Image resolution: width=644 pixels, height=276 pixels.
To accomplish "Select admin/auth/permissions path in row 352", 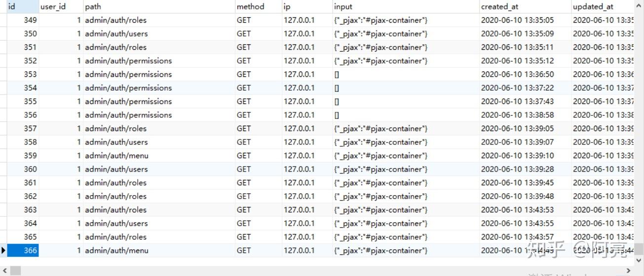I will pos(128,61).
